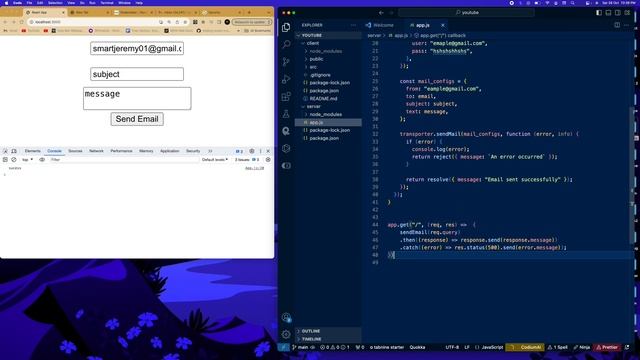
Task: Click CodiumAI status bar item
Action: coord(525,347)
